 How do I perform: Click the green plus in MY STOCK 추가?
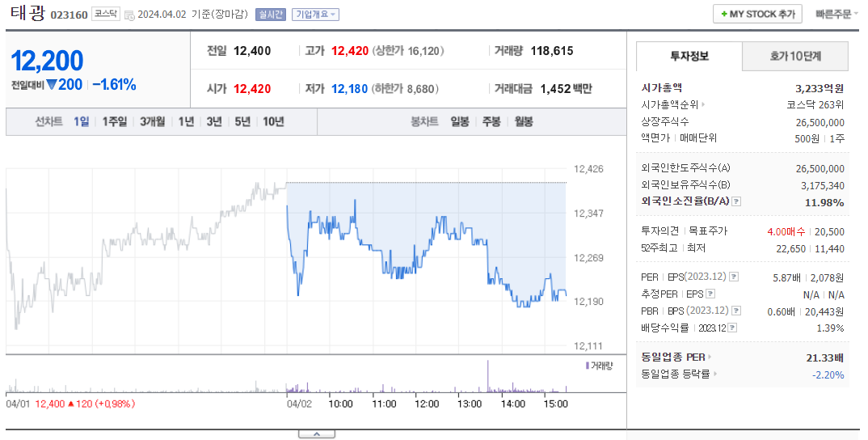pos(724,15)
